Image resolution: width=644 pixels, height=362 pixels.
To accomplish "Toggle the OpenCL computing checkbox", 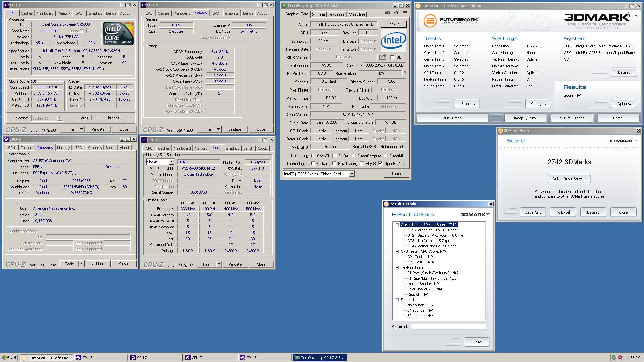I will 313,156.
